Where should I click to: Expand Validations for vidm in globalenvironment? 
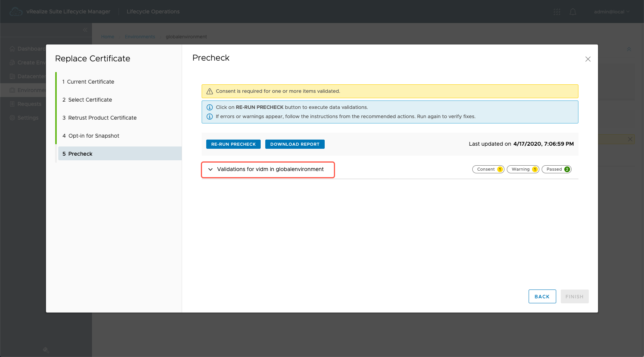coord(210,169)
